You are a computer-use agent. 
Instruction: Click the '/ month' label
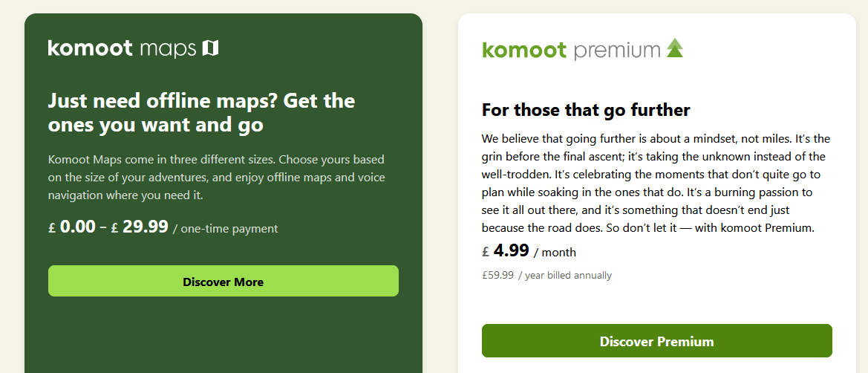tap(555, 253)
